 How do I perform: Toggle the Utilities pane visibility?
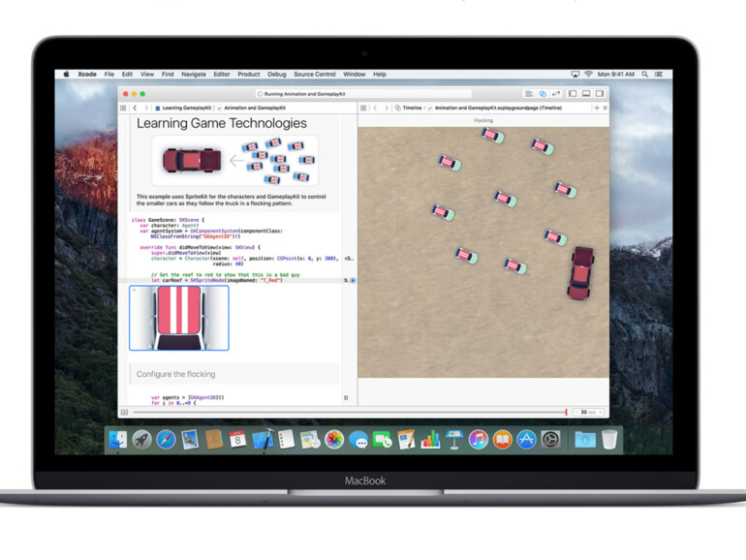600,94
